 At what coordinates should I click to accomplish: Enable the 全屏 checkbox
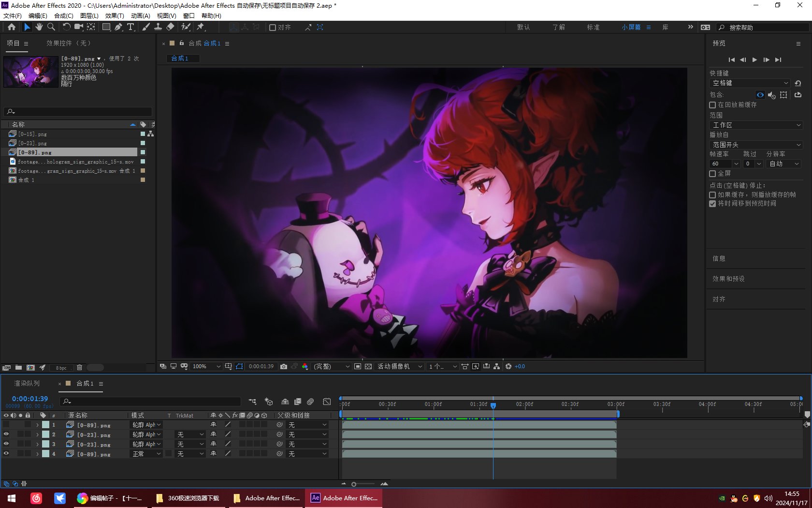click(x=712, y=174)
